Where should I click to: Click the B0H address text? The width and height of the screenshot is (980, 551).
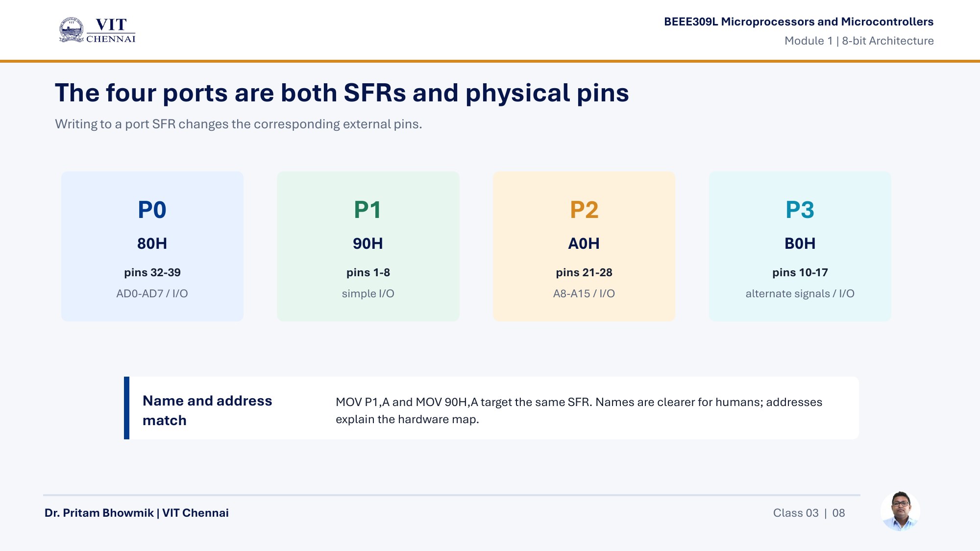coord(800,243)
